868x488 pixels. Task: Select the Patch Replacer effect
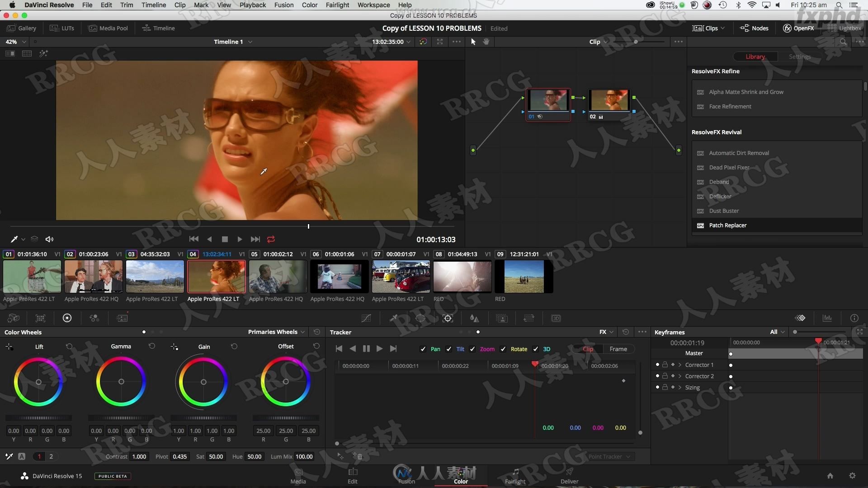click(x=728, y=225)
